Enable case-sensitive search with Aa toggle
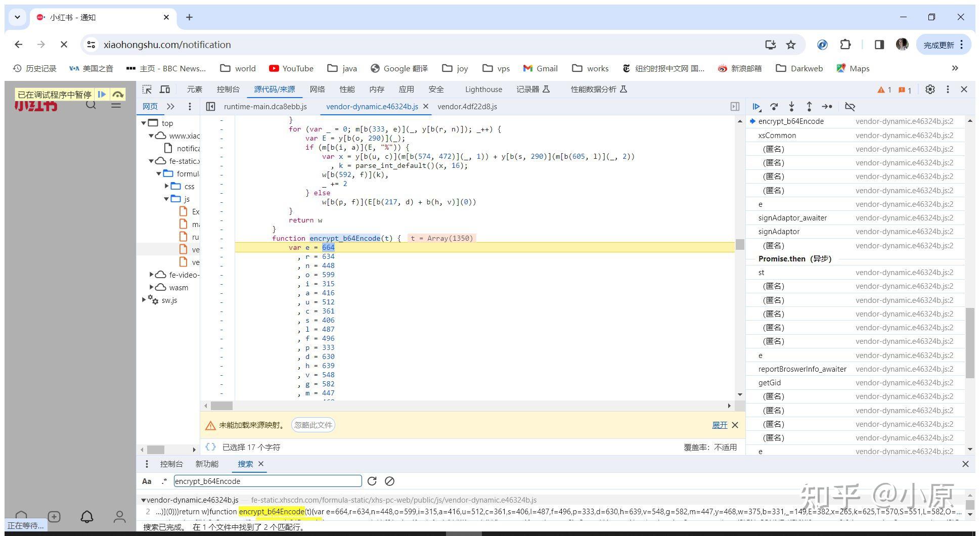Viewport: 980px width, 536px height. (x=147, y=481)
